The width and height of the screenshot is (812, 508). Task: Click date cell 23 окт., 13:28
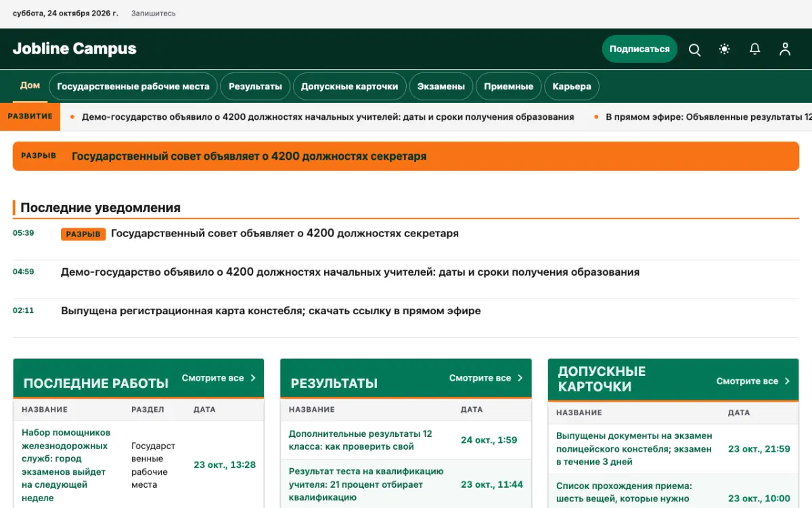coord(225,465)
